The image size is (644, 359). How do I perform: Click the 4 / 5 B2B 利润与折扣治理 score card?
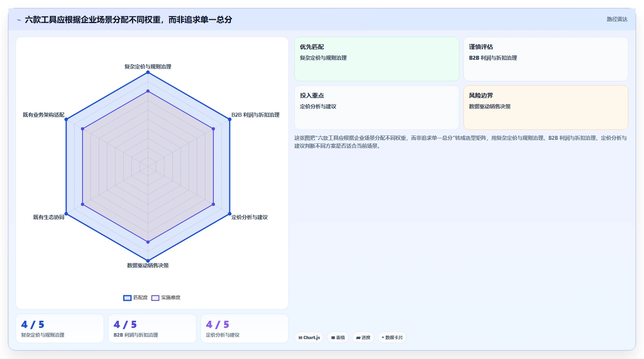click(152, 328)
